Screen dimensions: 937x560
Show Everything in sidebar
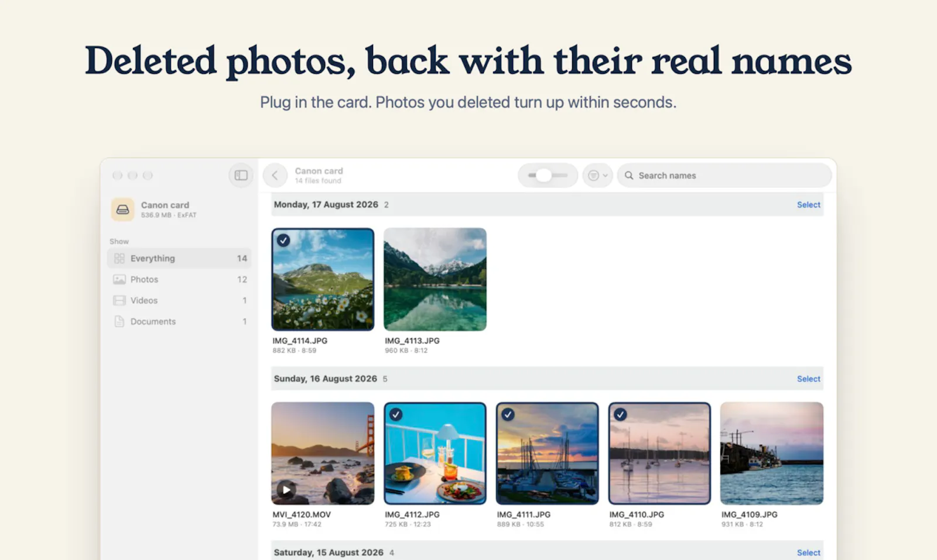click(179, 258)
